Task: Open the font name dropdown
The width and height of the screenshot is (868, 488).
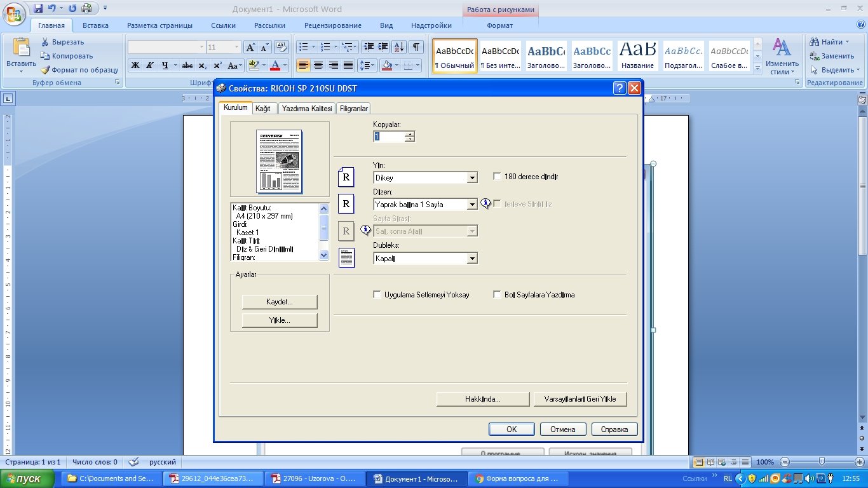Action: (x=201, y=47)
